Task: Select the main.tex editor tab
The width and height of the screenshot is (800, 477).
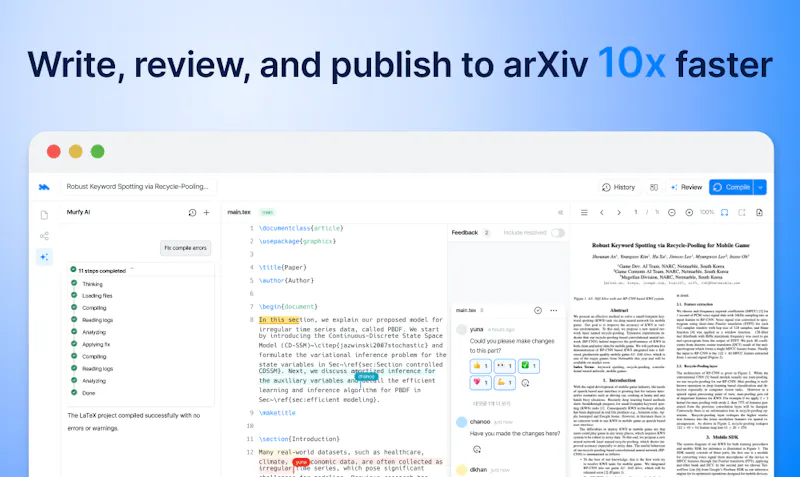Action: (x=239, y=212)
